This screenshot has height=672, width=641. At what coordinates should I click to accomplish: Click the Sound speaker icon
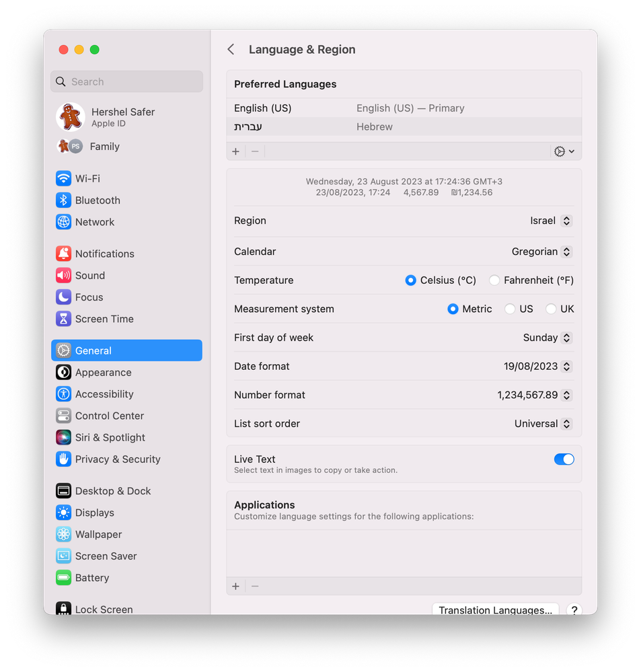pos(63,275)
